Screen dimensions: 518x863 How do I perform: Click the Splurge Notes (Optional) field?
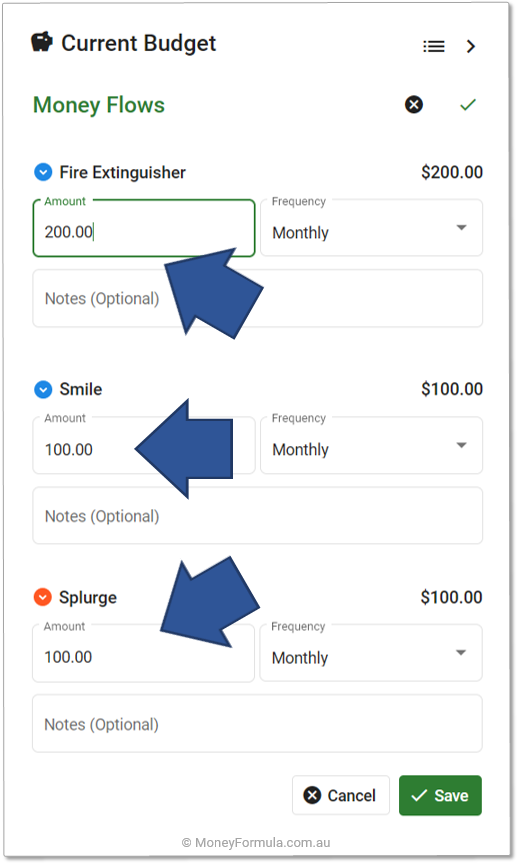pyautogui.click(x=257, y=723)
